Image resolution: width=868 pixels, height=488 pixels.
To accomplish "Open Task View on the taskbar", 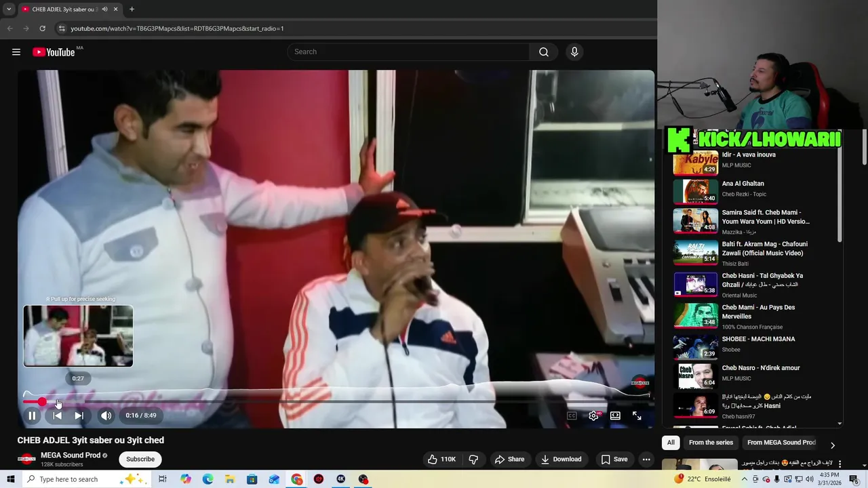I will pyautogui.click(x=163, y=479).
